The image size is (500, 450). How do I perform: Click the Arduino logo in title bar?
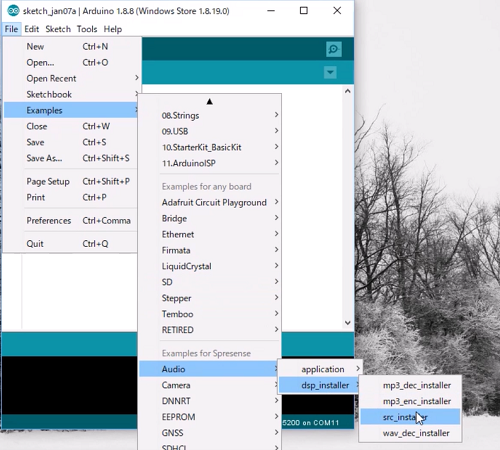(x=13, y=11)
